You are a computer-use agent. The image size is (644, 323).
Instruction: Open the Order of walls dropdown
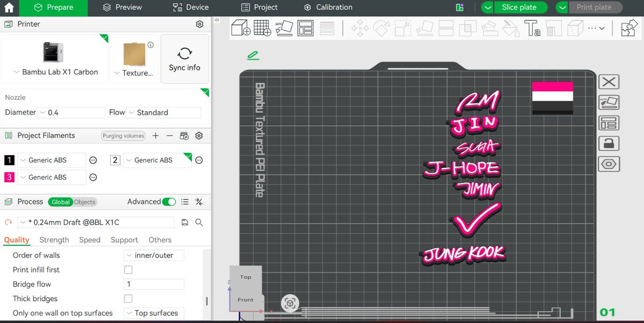[x=154, y=255]
